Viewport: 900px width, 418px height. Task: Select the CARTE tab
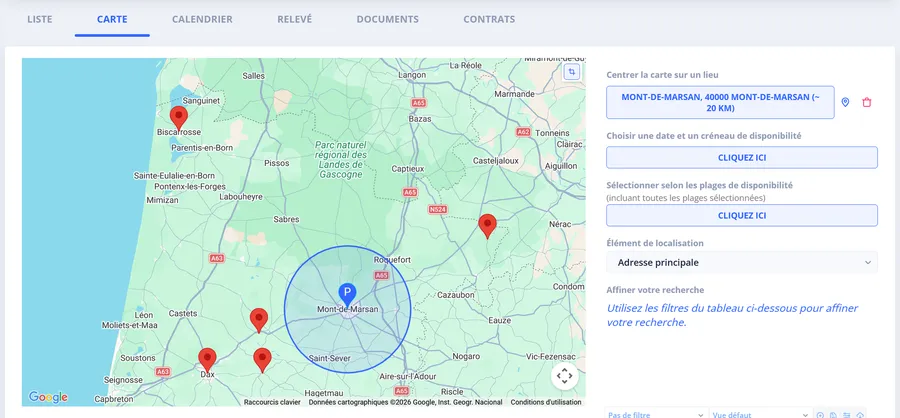pyautogui.click(x=112, y=19)
